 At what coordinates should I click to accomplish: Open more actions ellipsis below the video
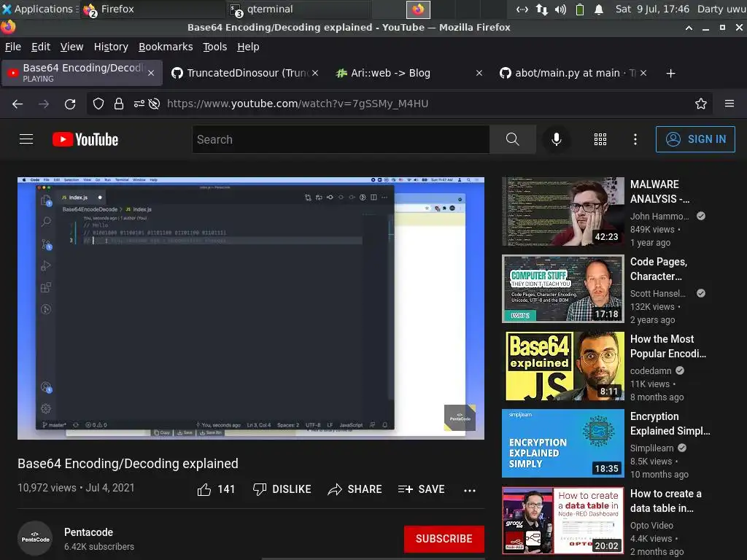pos(470,491)
